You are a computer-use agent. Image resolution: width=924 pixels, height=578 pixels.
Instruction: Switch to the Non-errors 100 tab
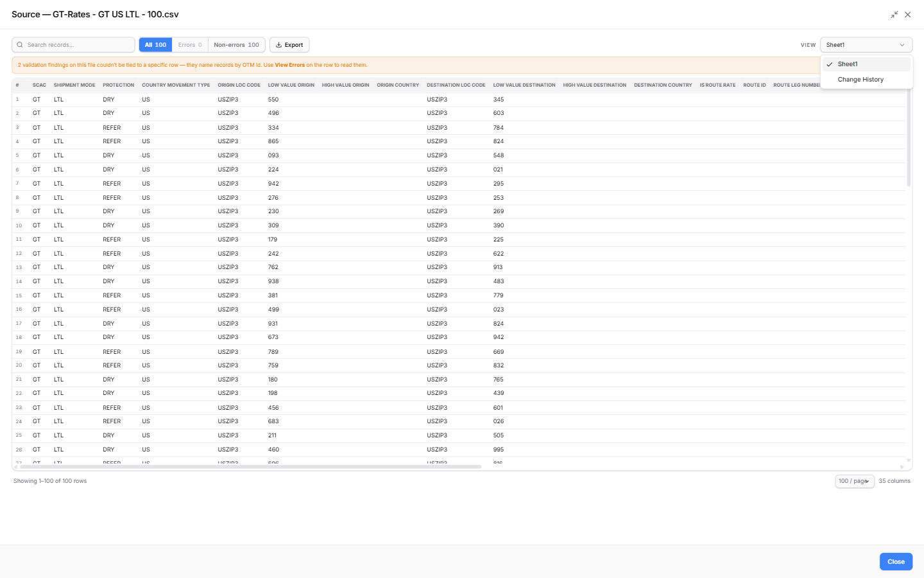[x=236, y=45]
